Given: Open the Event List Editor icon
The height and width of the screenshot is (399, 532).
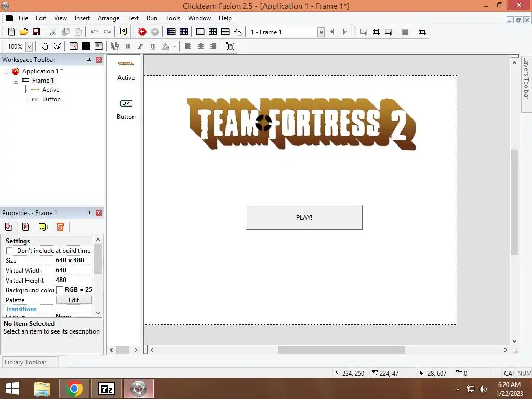Looking at the screenshot, I should click(x=225, y=32).
